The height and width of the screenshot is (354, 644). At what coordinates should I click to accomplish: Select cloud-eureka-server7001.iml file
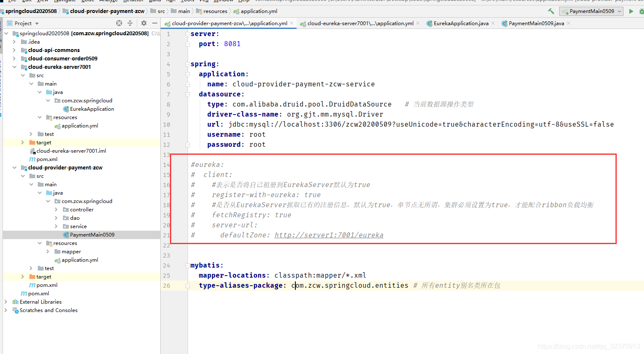click(x=71, y=151)
